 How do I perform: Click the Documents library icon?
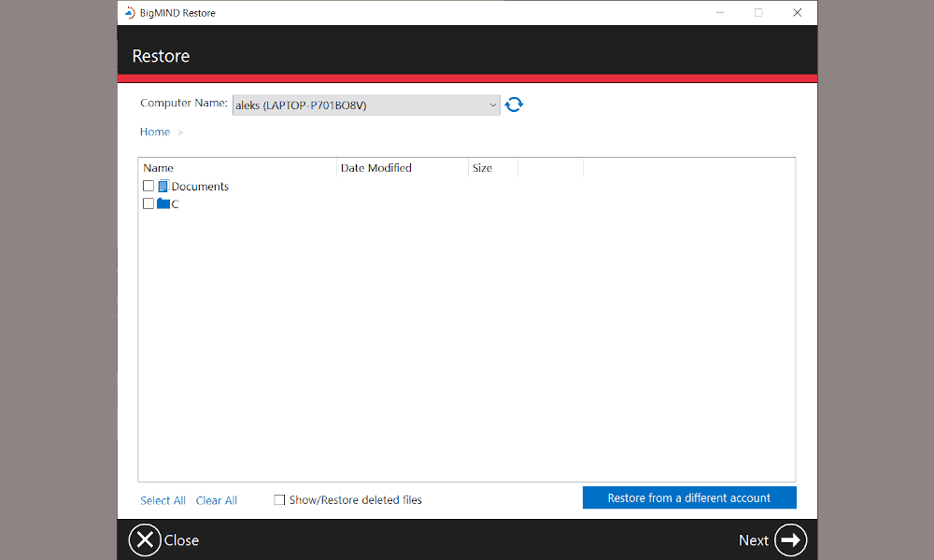(163, 187)
